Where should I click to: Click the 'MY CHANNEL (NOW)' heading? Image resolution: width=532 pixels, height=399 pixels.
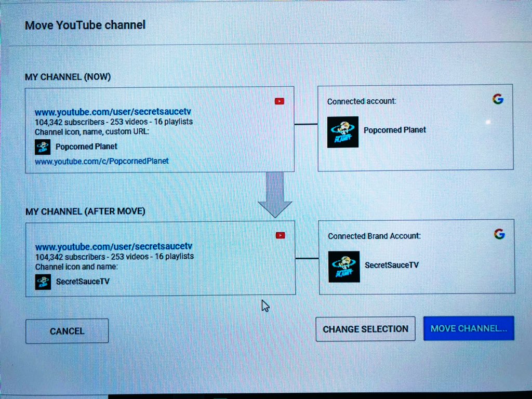coord(68,77)
